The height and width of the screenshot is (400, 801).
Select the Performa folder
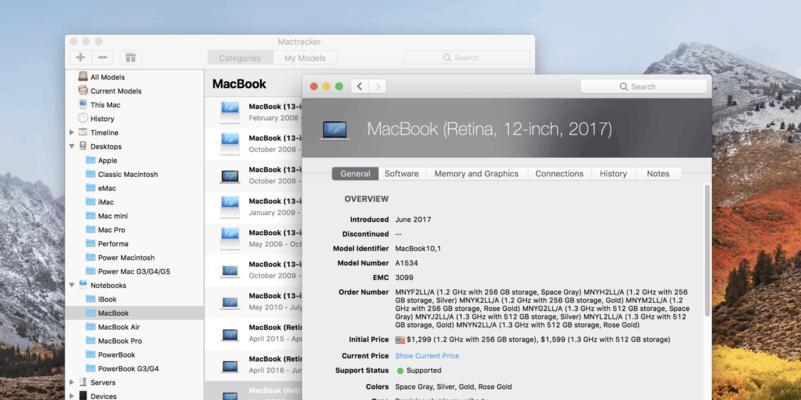pyautogui.click(x=113, y=244)
